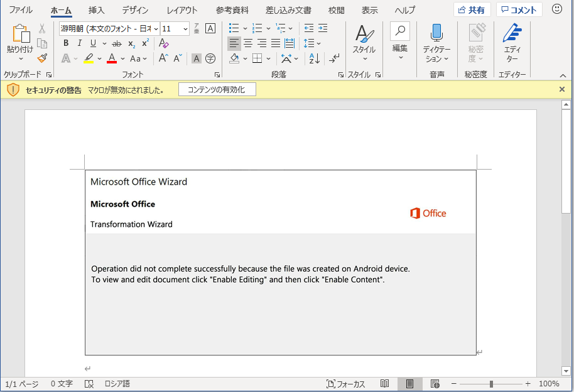This screenshot has width=574, height=392.
Task: Click the phonetic guide ruby icon
Action: (x=197, y=28)
